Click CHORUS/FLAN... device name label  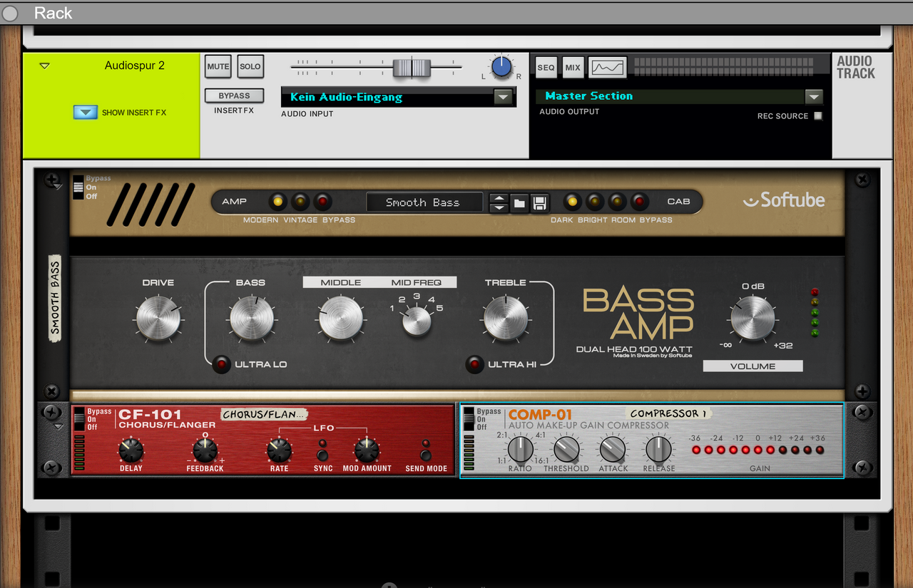coord(264,414)
